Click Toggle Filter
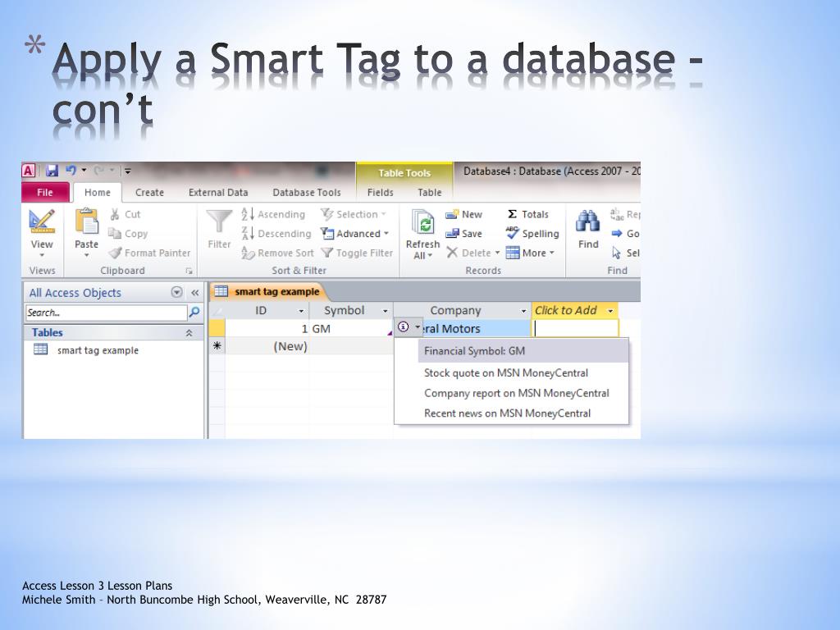Screen dimensions: 840x630 click(357, 253)
